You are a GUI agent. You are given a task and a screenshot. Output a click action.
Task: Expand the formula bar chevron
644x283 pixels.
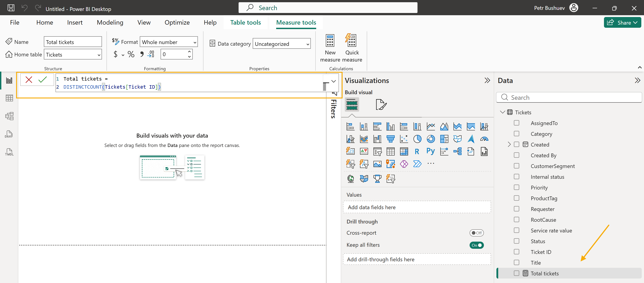[333, 81]
